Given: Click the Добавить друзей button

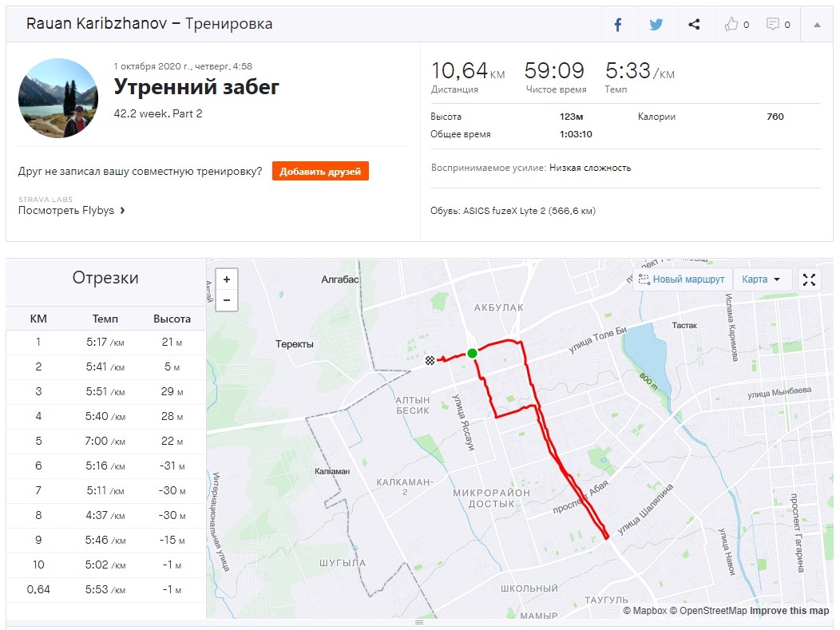Looking at the screenshot, I should 320,171.
